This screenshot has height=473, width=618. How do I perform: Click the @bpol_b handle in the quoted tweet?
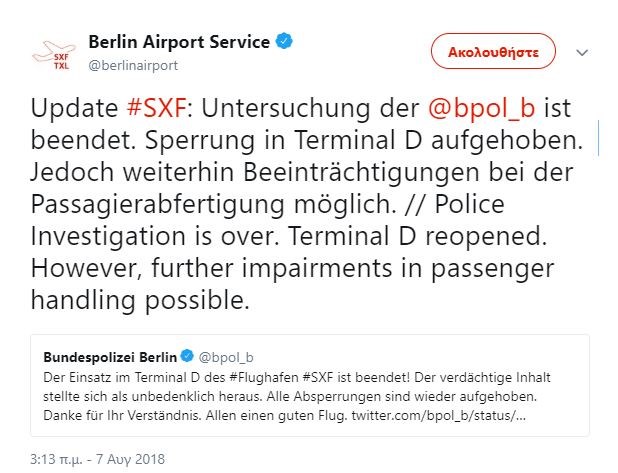(228, 357)
